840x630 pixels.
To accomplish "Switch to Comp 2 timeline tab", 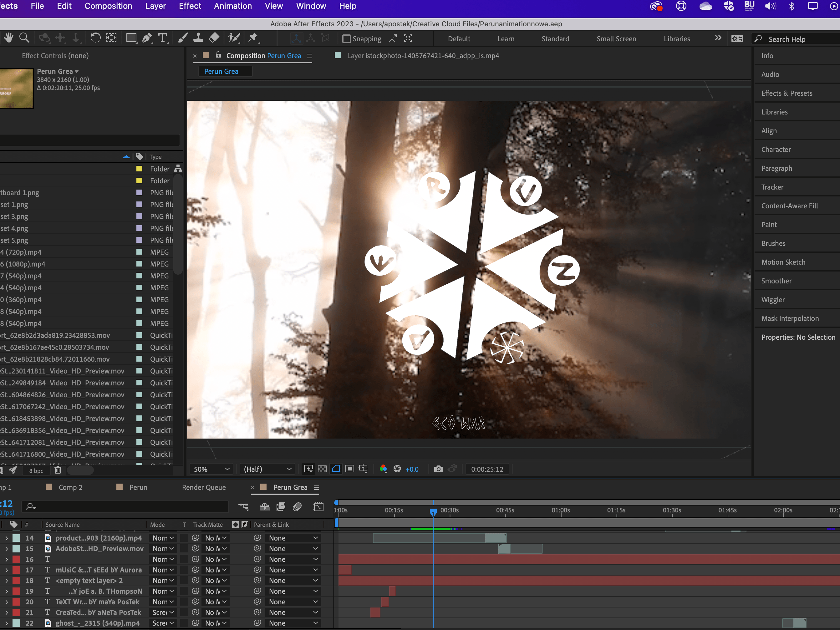I will 70,487.
